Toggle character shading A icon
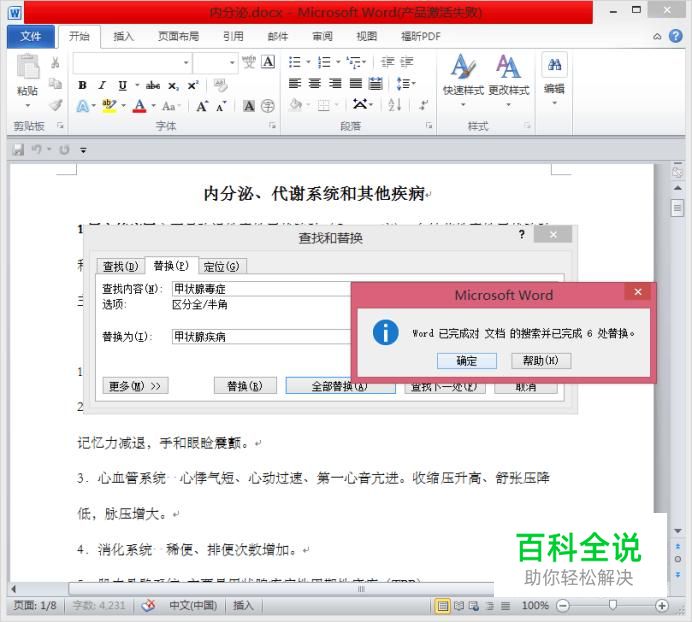Viewport: 692px width, 622px height. pos(249,106)
